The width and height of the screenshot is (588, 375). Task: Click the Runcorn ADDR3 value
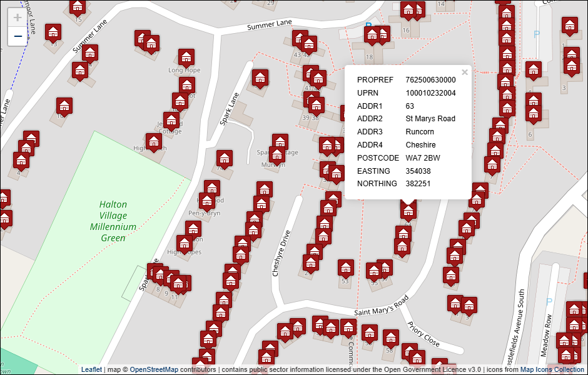click(x=420, y=132)
